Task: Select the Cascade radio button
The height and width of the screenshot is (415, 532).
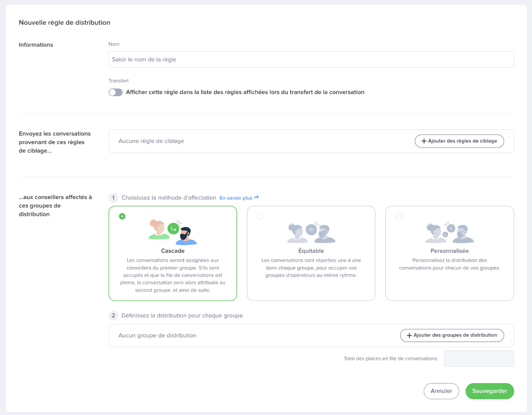Action: 122,216
